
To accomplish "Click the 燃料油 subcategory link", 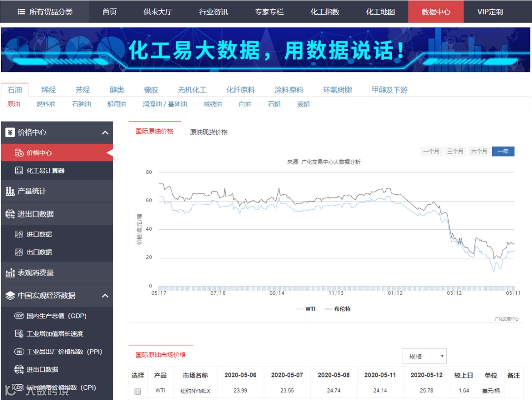I will (46, 104).
